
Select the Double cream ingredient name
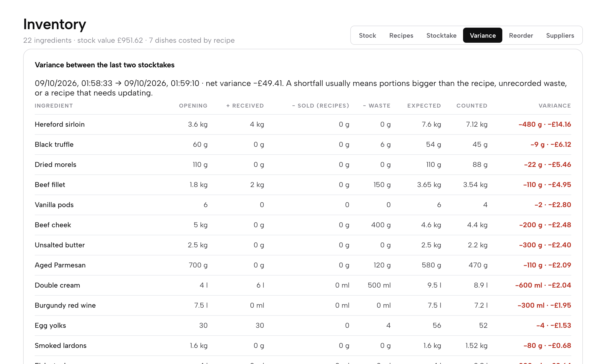pyautogui.click(x=57, y=285)
